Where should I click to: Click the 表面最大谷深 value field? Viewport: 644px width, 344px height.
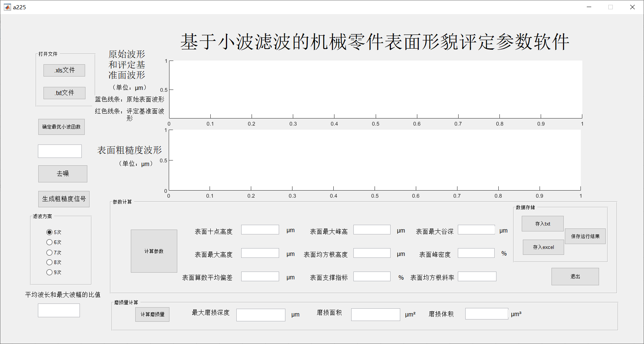tap(476, 230)
